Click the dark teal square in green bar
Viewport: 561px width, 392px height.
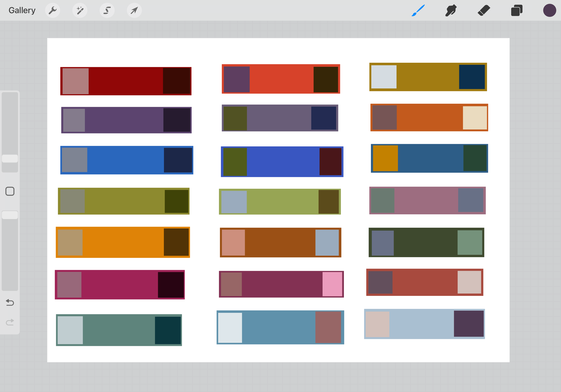[x=168, y=330]
